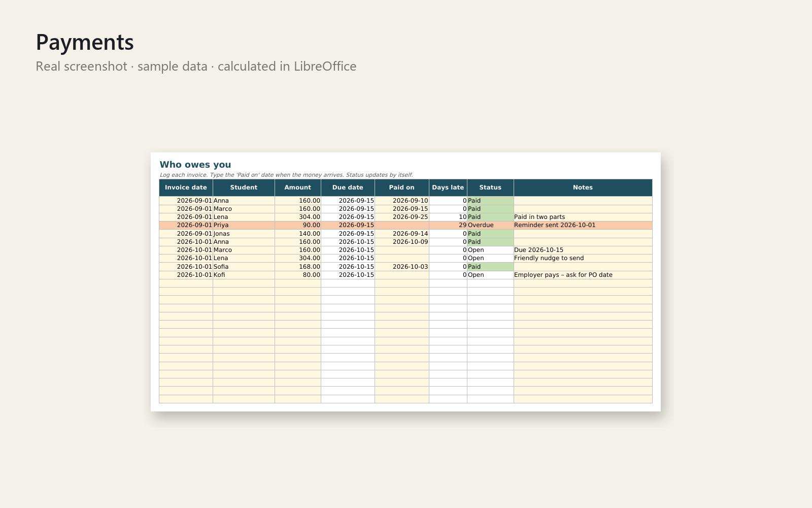Select the Due date column header

(348, 187)
